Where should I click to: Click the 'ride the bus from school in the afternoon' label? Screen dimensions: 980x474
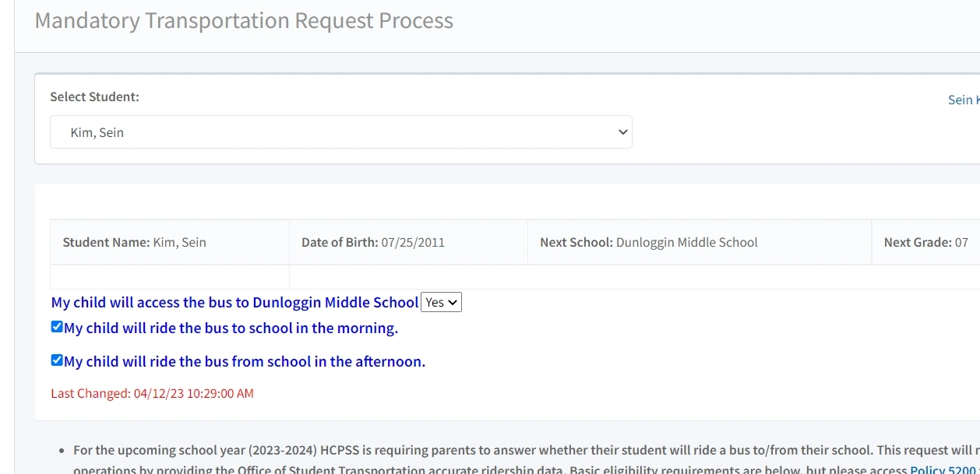(245, 362)
